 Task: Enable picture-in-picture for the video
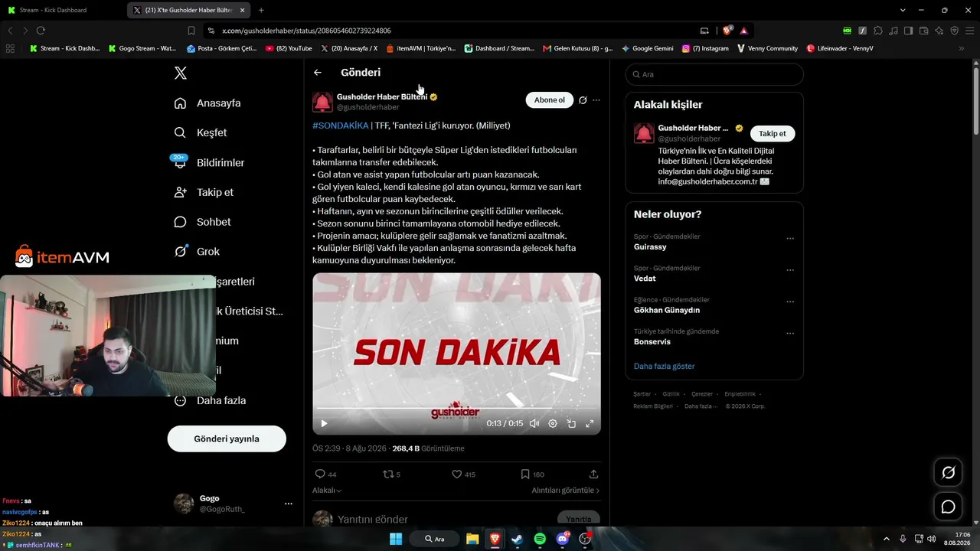click(571, 423)
